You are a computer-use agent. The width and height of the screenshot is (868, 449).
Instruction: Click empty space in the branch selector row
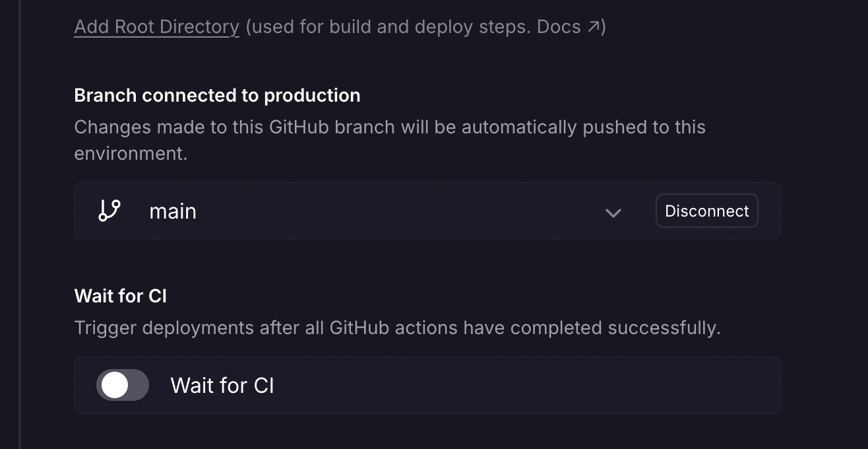(x=396, y=211)
